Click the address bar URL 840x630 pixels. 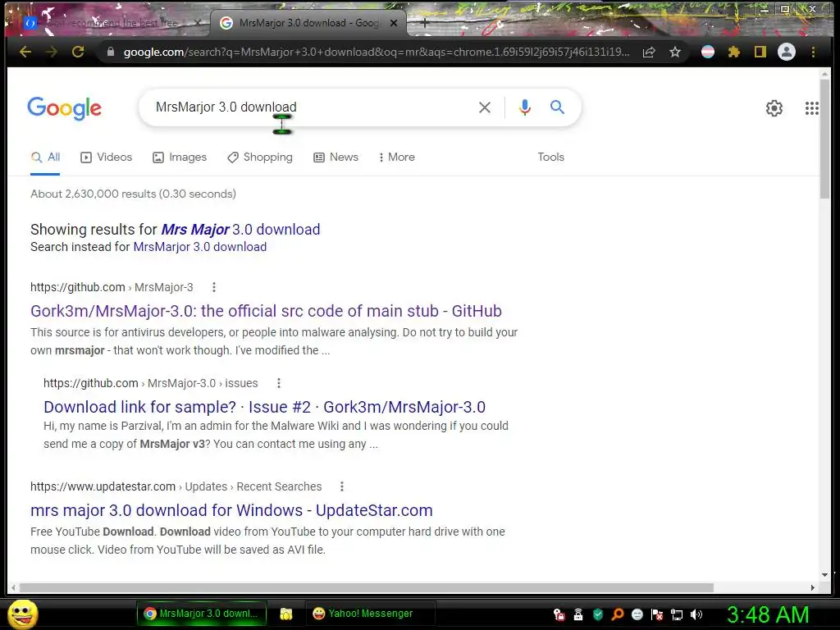point(376,52)
